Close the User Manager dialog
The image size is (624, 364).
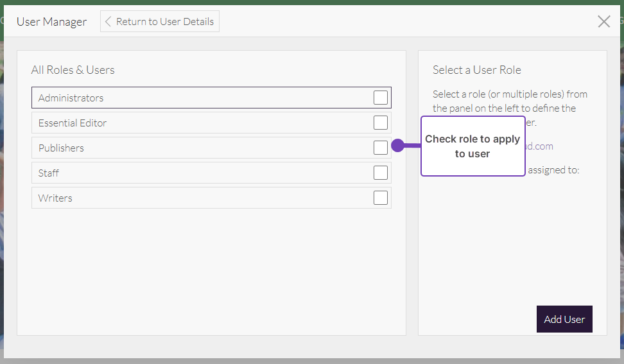click(603, 22)
